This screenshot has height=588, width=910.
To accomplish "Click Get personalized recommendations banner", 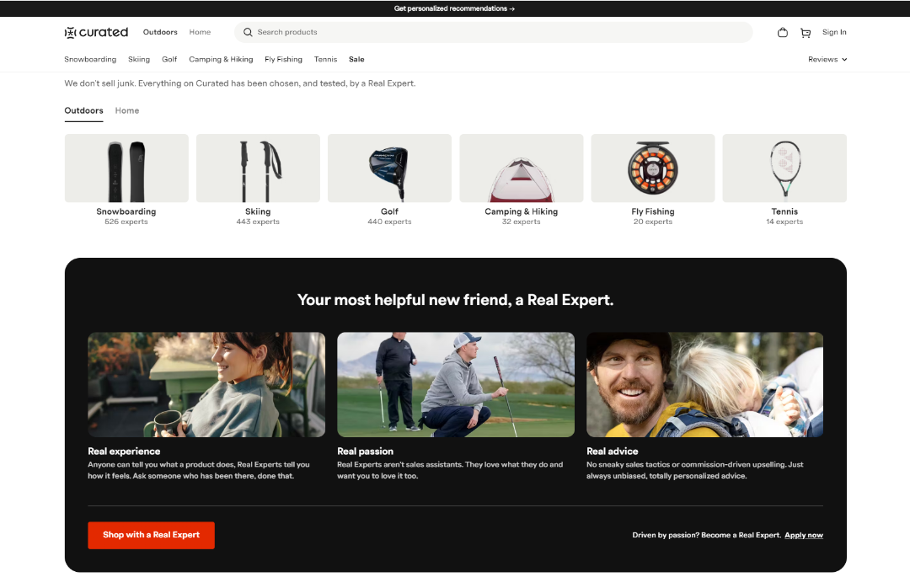I will (x=454, y=8).
